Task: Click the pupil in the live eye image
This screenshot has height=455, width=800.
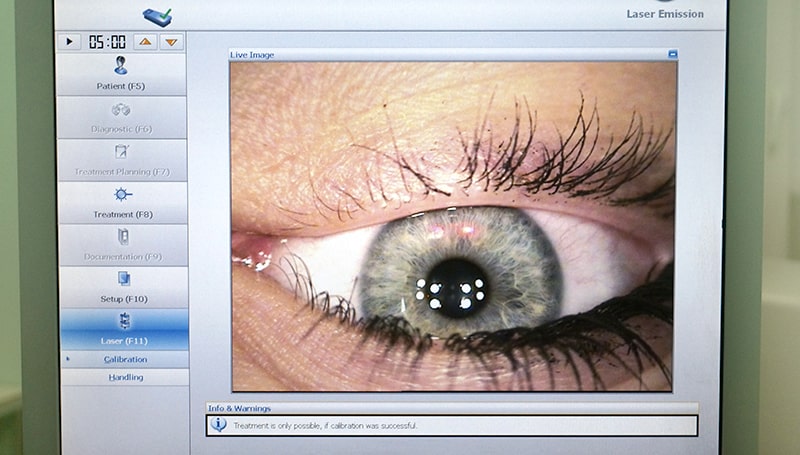Action: click(x=458, y=288)
